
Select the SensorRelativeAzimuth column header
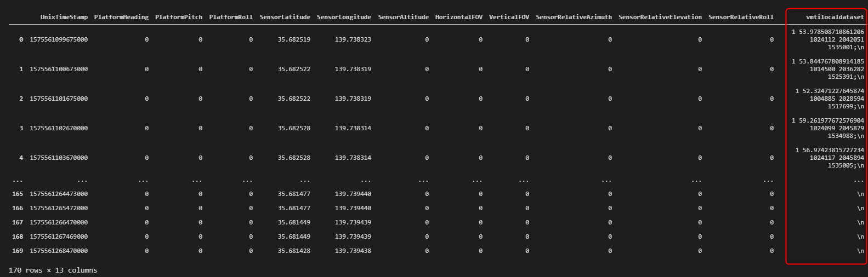tap(574, 17)
